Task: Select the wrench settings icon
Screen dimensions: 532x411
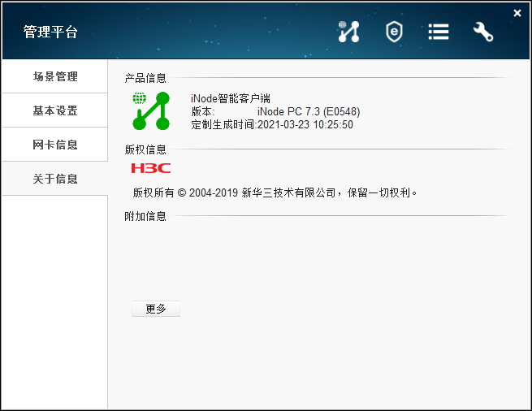Action: [x=483, y=32]
